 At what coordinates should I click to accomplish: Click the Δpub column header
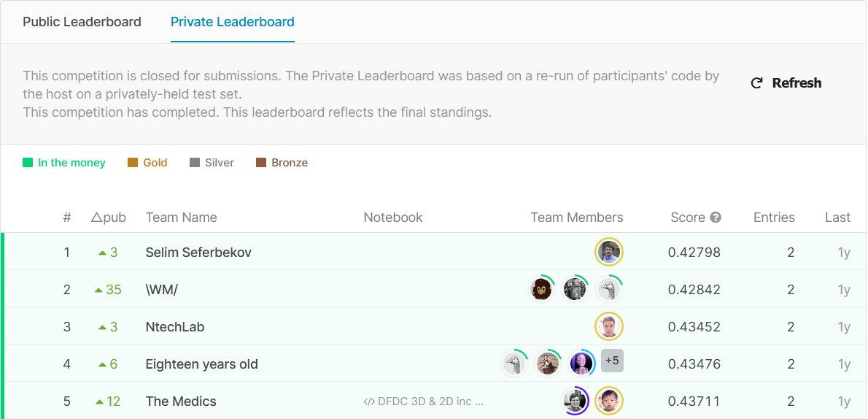point(108,218)
